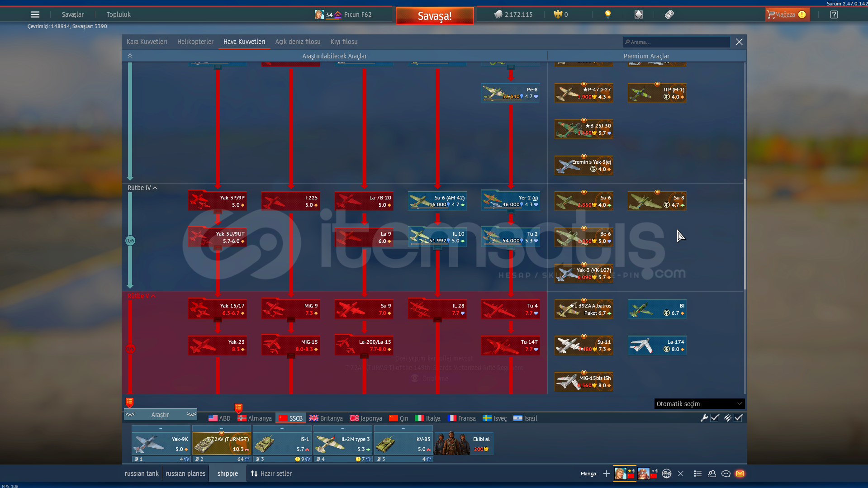Toggle the auto-refill ammo checkbox

pyautogui.click(x=738, y=418)
